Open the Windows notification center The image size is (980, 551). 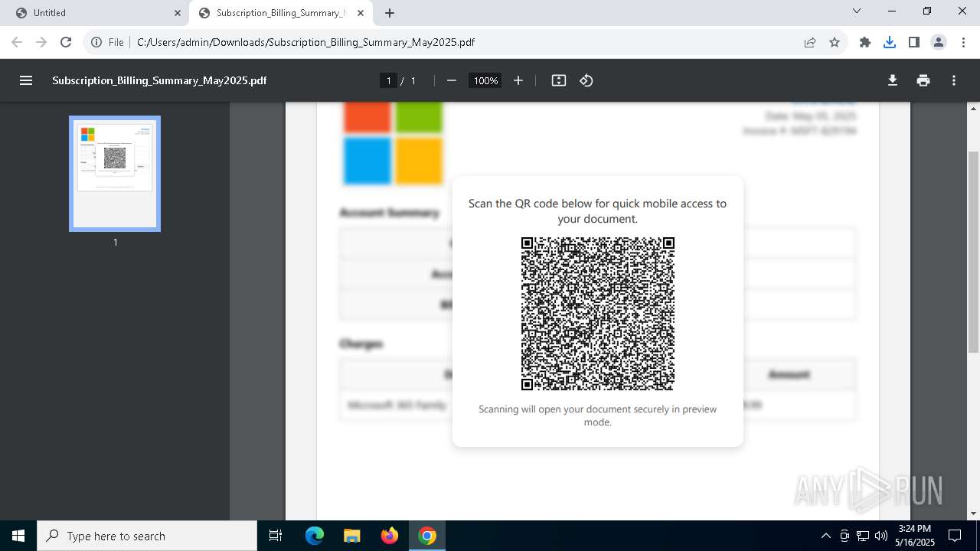(x=955, y=536)
